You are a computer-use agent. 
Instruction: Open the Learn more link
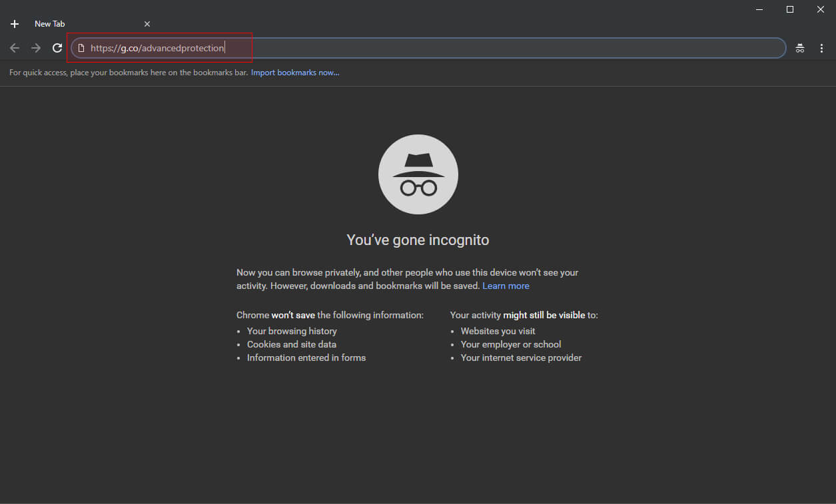pos(506,286)
